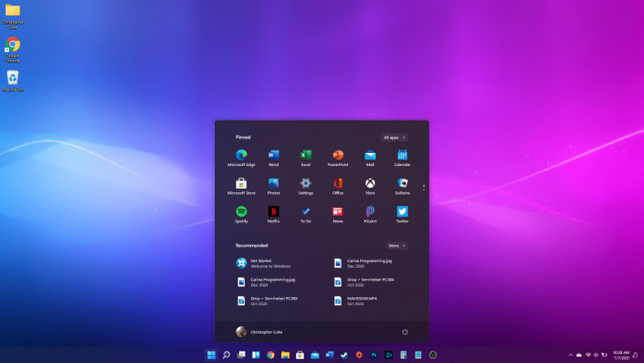Click the pinned apps page indicator dots
The image size is (644, 363).
coord(424,188)
